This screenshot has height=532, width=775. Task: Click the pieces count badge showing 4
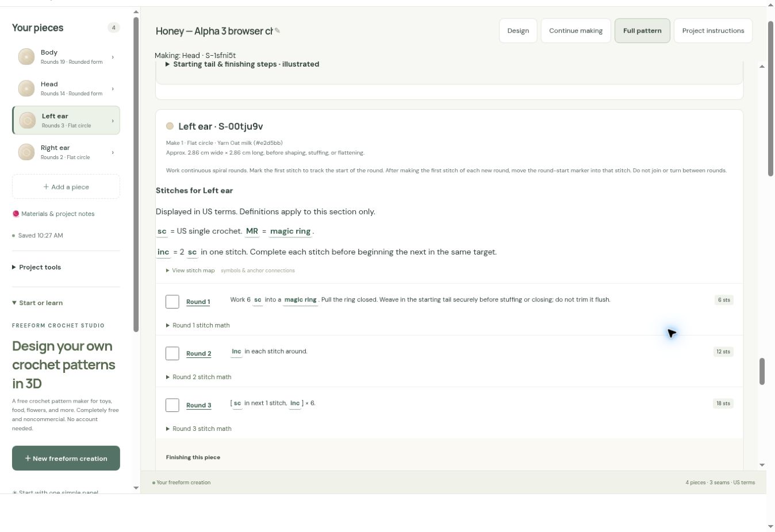(x=113, y=28)
